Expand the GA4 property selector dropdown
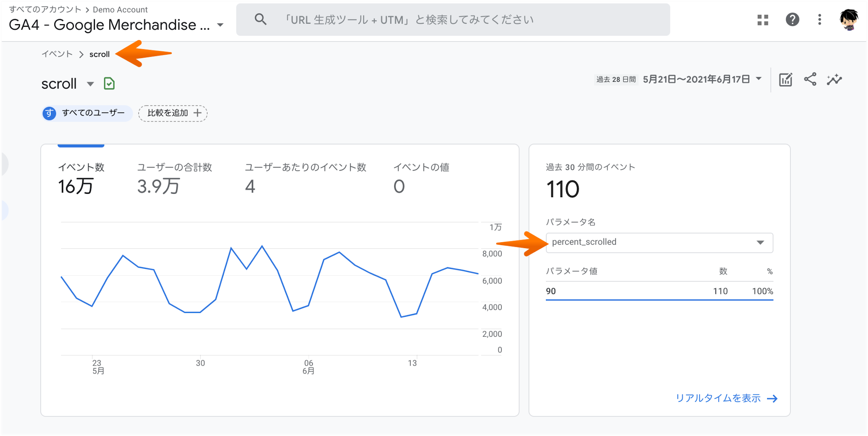The height and width of the screenshot is (436, 868). (220, 25)
